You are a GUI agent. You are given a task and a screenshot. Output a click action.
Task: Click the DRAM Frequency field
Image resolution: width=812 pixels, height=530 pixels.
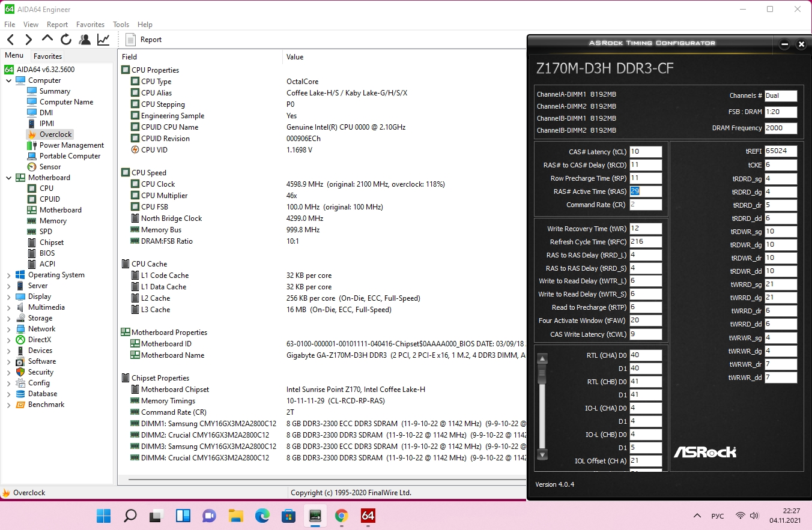(x=781, y=128)
